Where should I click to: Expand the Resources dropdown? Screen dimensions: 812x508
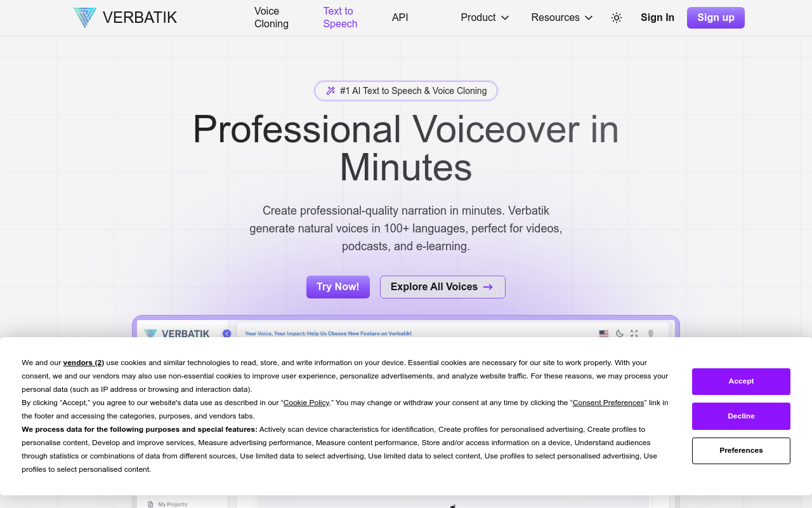[562, 18]
